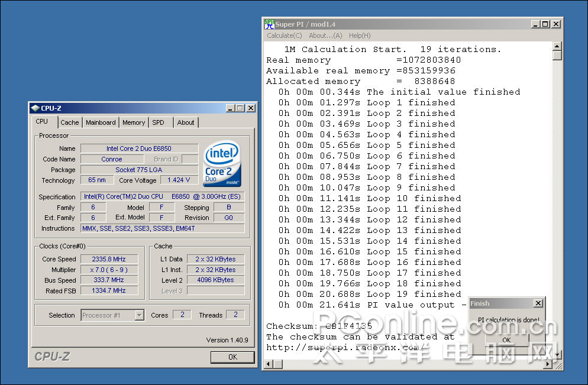The image size is (588, 385).
Task: Open the Calculate(C) menu
Action: click(x=285, y=35)
